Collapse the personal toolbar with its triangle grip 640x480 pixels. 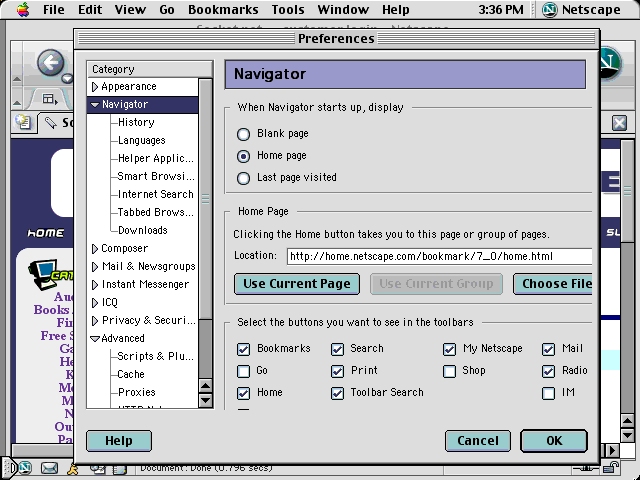pyautogui.click(x=17, y=102)
